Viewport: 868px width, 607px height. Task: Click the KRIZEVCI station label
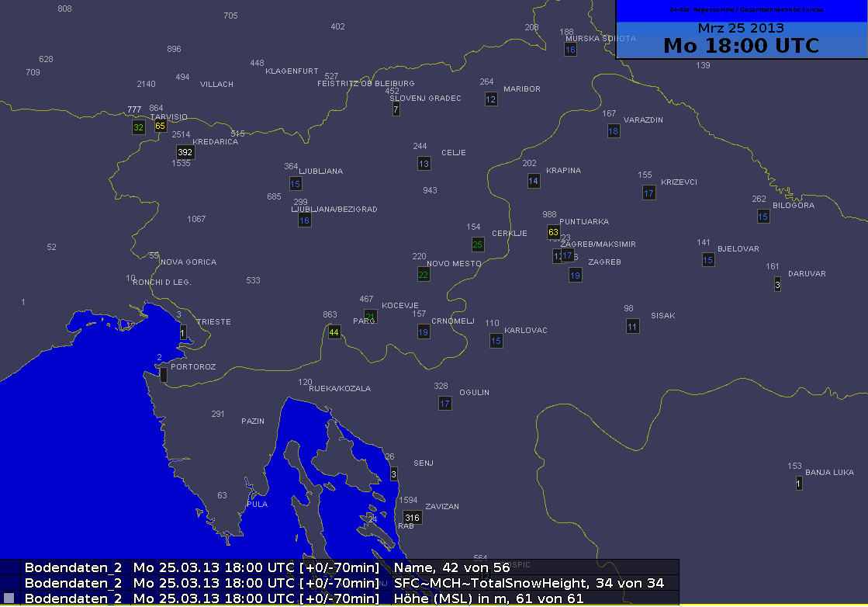[x=679, y=182]
